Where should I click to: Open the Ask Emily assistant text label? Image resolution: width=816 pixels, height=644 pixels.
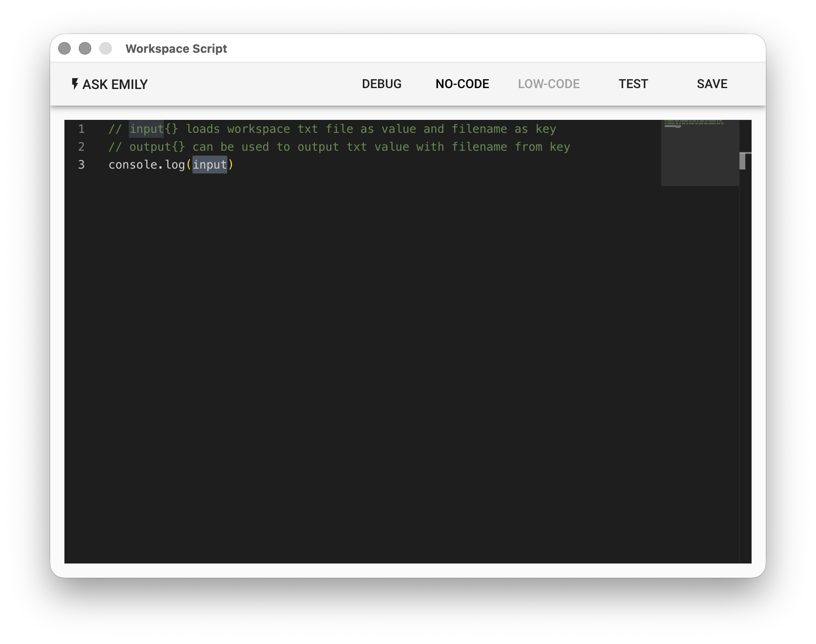115,84
